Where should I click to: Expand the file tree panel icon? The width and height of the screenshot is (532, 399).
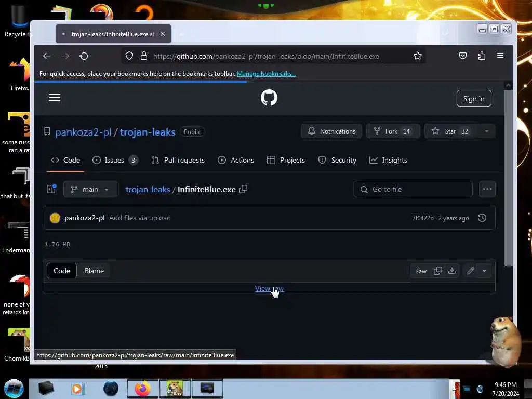[51, 189]
